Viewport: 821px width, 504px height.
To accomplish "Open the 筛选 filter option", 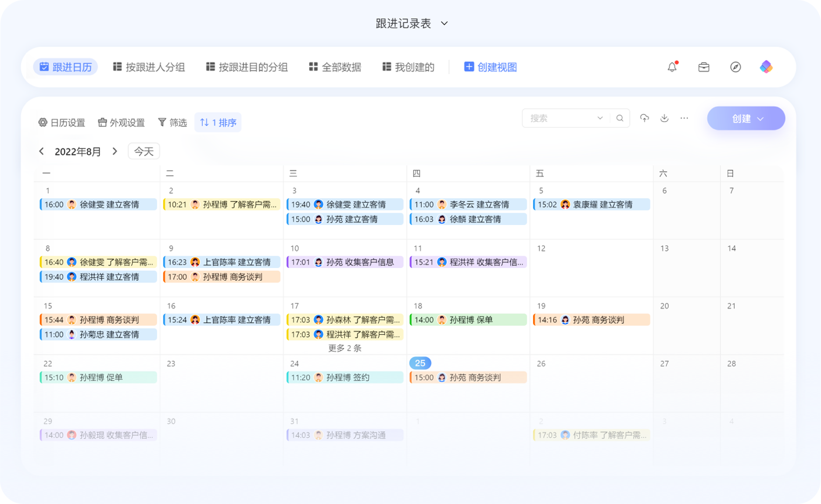I will point(172,122).
